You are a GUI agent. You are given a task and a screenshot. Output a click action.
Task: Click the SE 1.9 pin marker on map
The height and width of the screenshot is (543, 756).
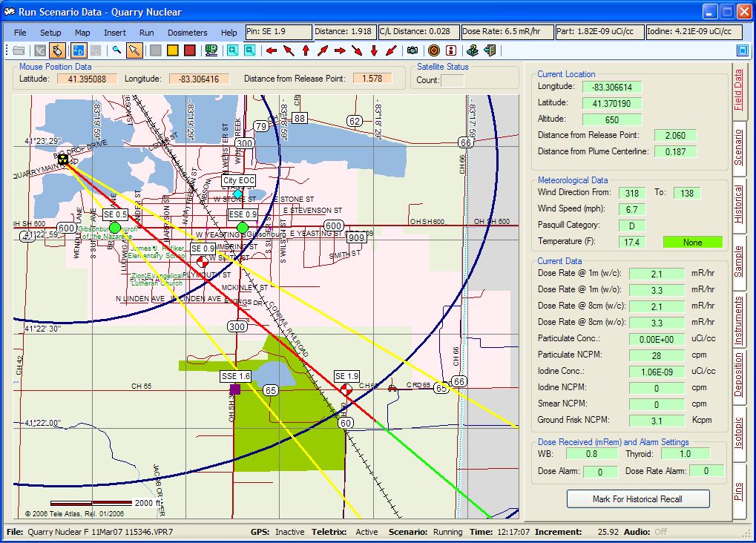[x=346, y=389]
